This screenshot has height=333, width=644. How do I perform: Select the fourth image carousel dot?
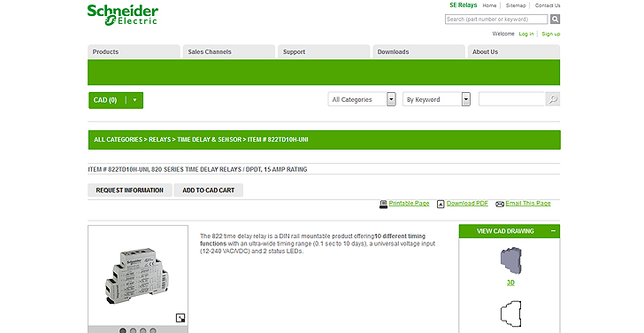(x=153, y=330)
